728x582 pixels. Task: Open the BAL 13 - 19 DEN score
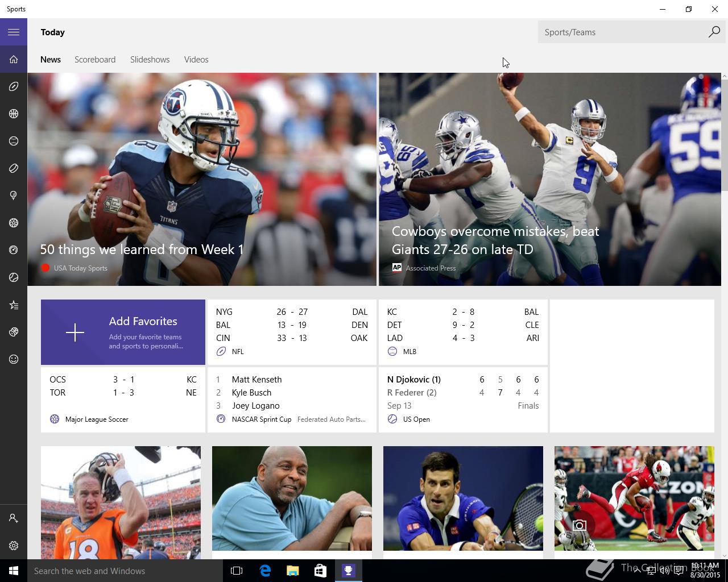tap(292, 325)
